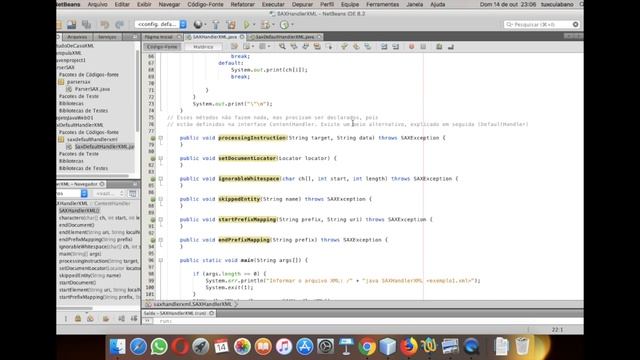
Task: Toggle second filter icon at Navigator bottom
Action: point(78,318)
